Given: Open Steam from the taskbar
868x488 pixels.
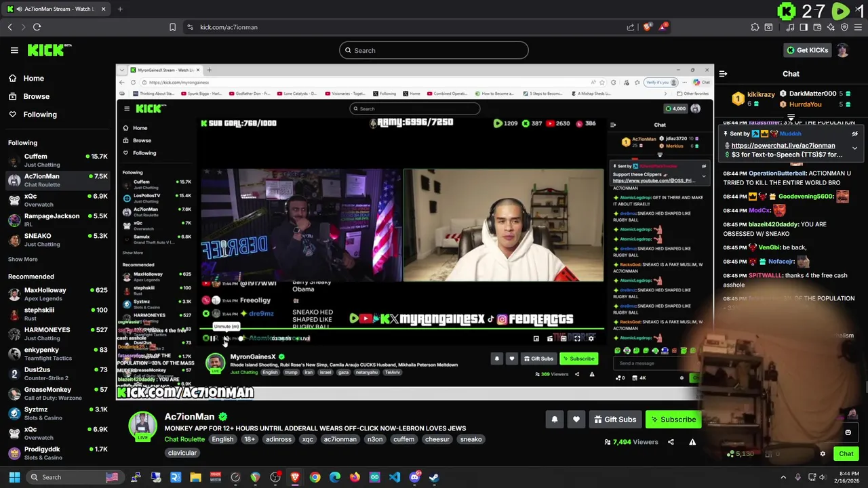Looking at the screenshot, I should point(434,477).
